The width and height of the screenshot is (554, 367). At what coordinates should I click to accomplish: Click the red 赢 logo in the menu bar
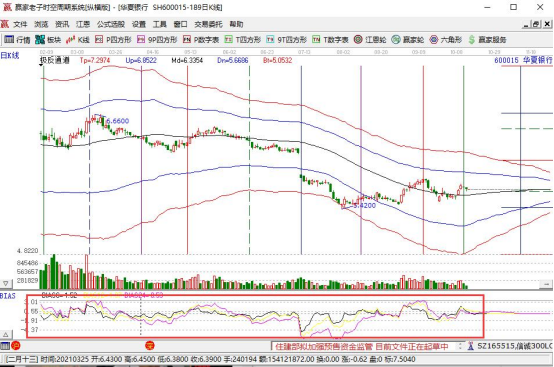click(x=5, y=24)
